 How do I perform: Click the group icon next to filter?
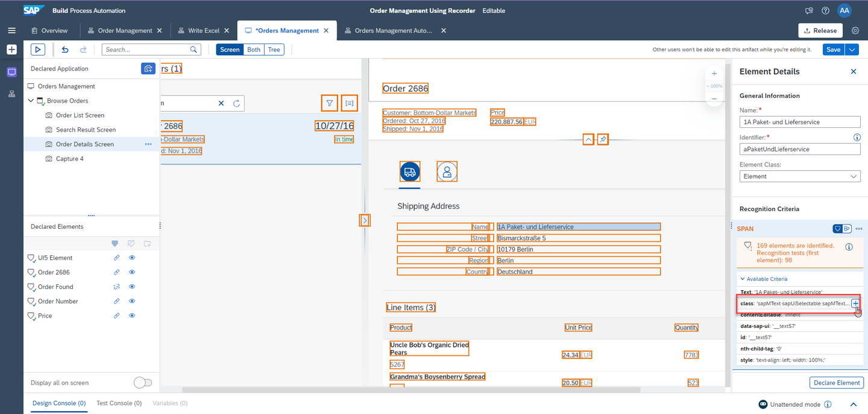pyautogui.click(x=349, y=103)
